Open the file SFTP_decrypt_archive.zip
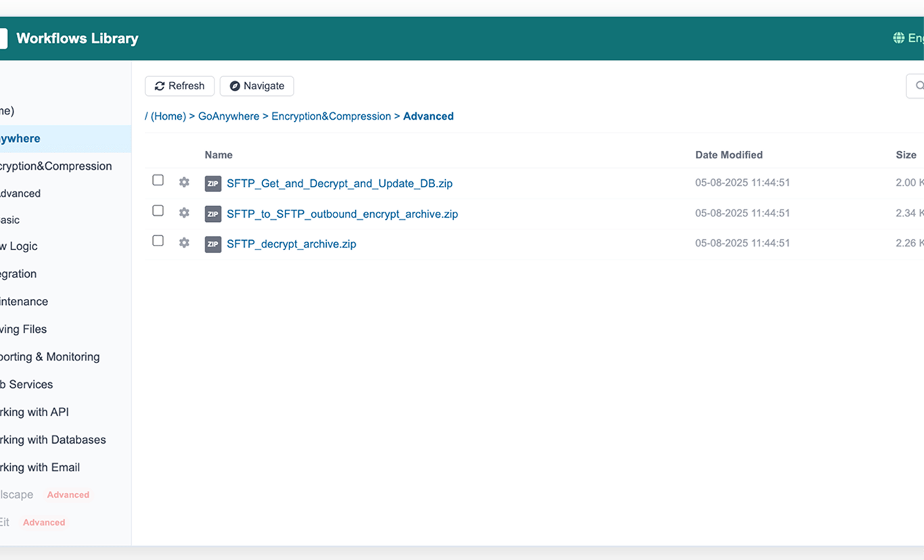Image resolution: width=924 pixels, height=560 pixels. (292, 243)
